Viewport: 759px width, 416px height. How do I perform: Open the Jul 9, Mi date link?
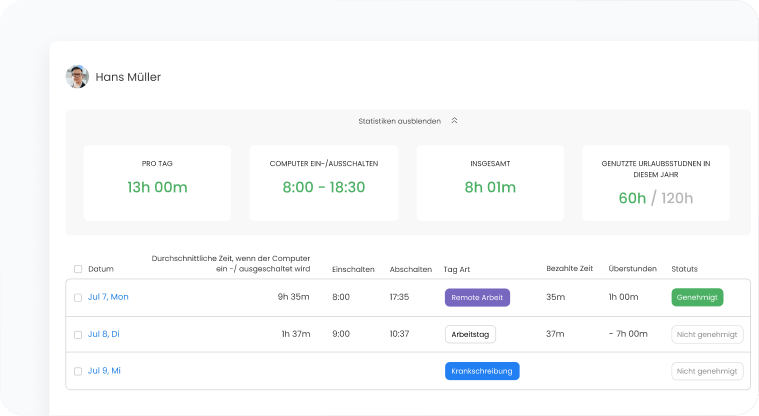pos(104,371)
